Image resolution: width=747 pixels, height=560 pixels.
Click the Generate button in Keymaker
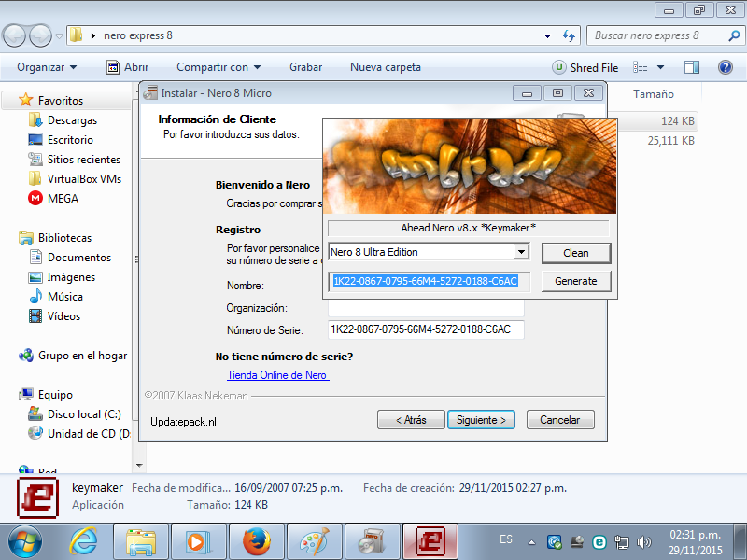pos(576,281)
